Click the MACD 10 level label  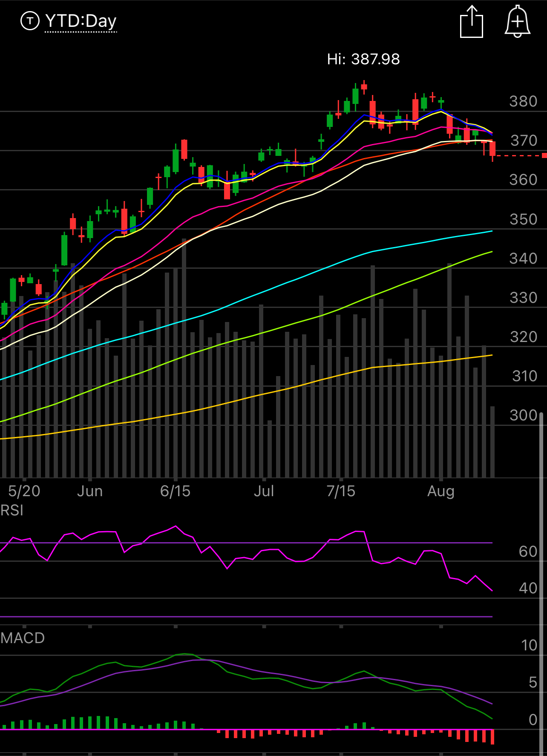point(529,645)
